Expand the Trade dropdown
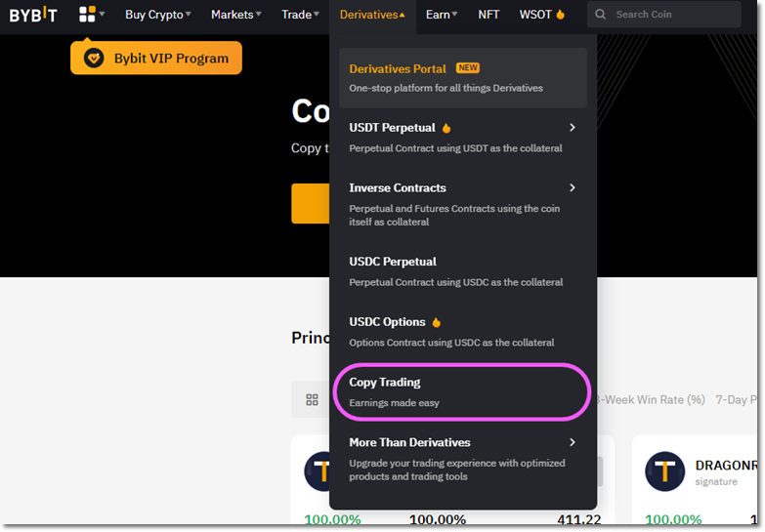765x532 pixels. click(x=300, y=15)
